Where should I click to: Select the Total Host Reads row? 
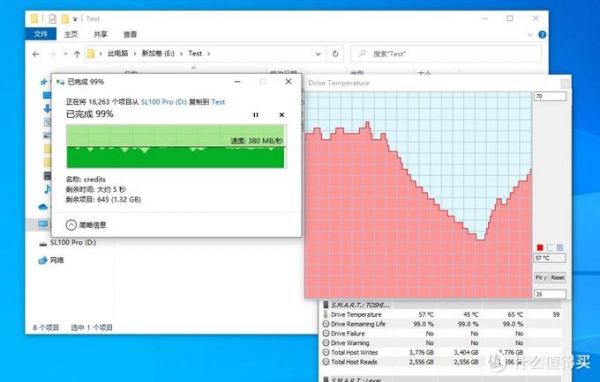click(440, 362)
